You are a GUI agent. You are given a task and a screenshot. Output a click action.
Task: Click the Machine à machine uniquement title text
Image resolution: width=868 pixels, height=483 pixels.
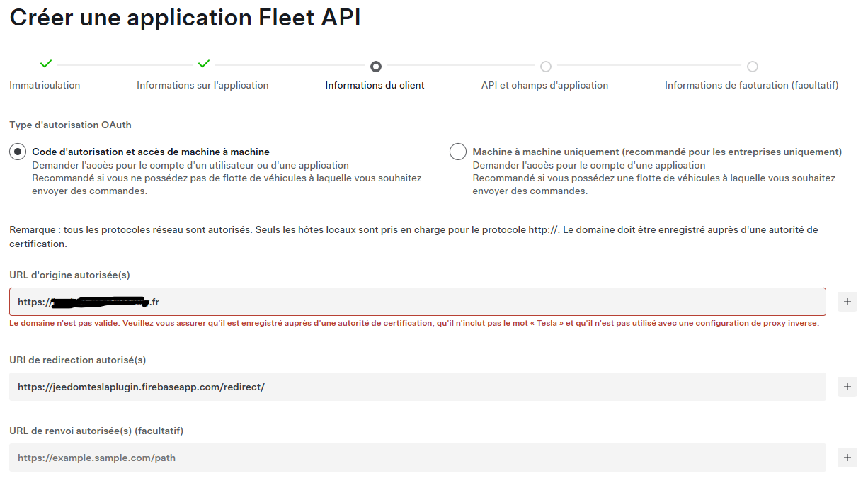tap(657, 152)
